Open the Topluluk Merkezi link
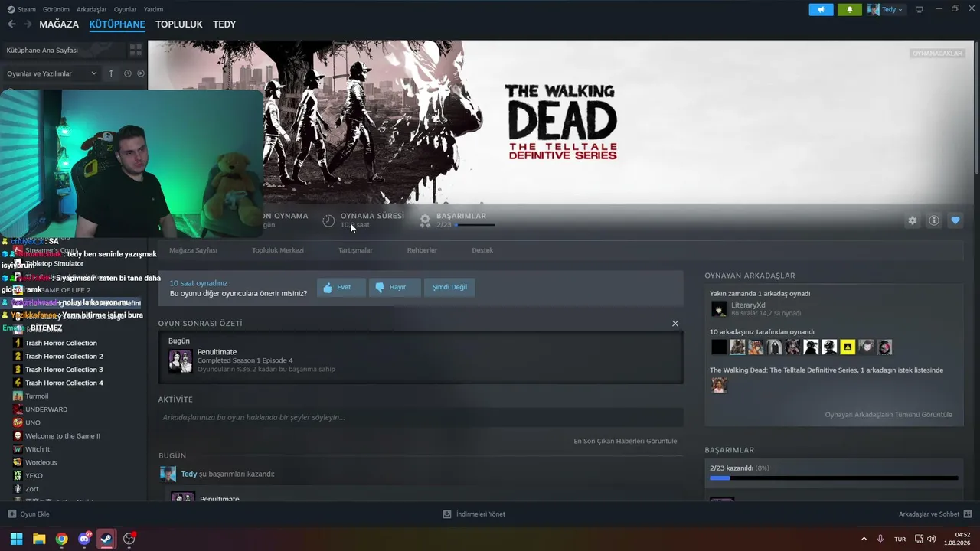 (278, 250)
